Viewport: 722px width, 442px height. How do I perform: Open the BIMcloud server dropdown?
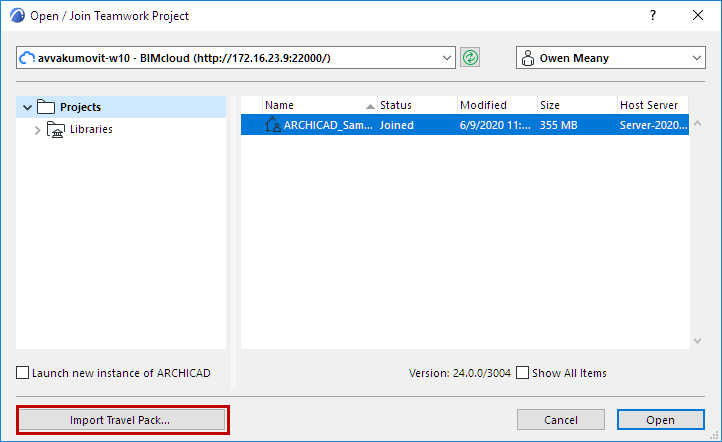tap(446, 58)
